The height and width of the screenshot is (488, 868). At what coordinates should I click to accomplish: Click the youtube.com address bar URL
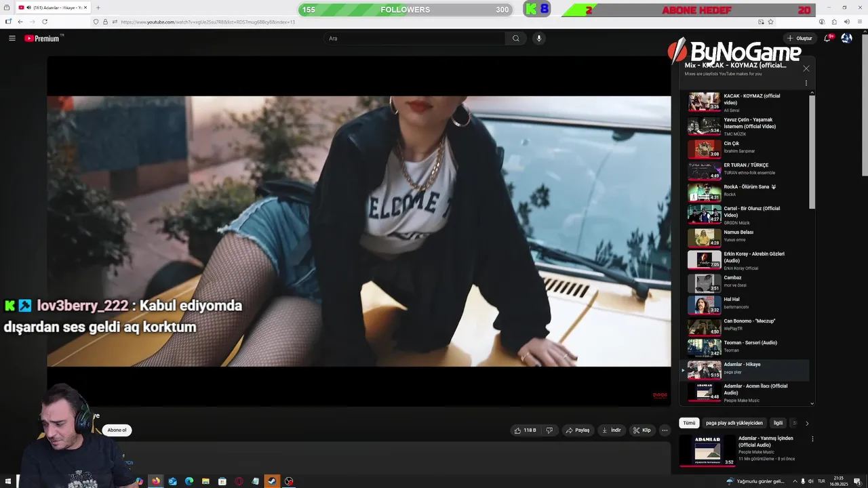click(208, 22)
